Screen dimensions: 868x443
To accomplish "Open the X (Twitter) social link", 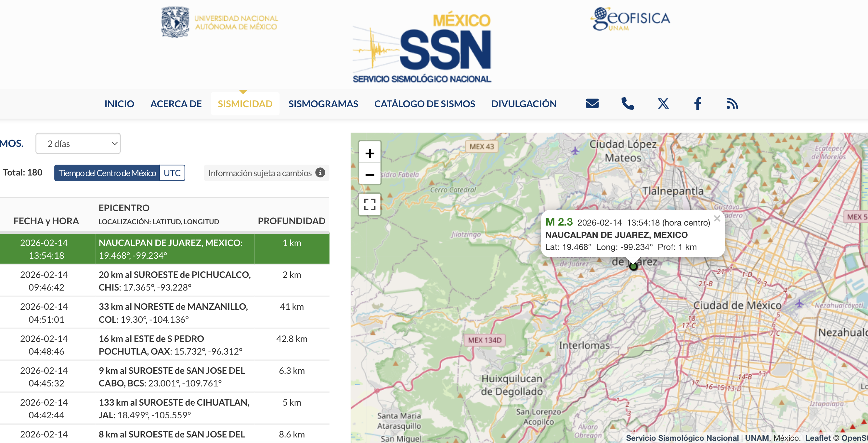I will coord(663,103).
